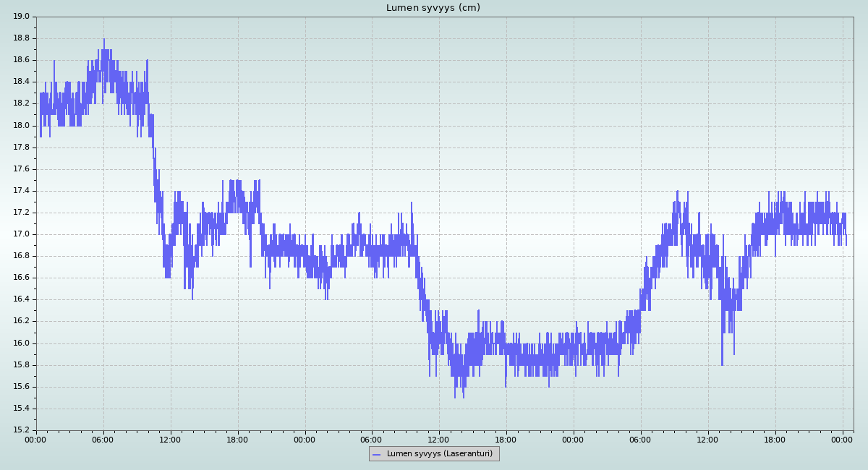
Task: Click the chart title "Lumen syvyys (cm)"
Action: [x=433, y=8]
